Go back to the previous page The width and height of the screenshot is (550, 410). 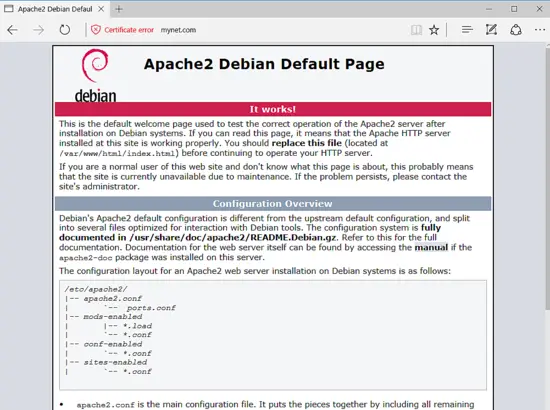[x=12, y=30]
